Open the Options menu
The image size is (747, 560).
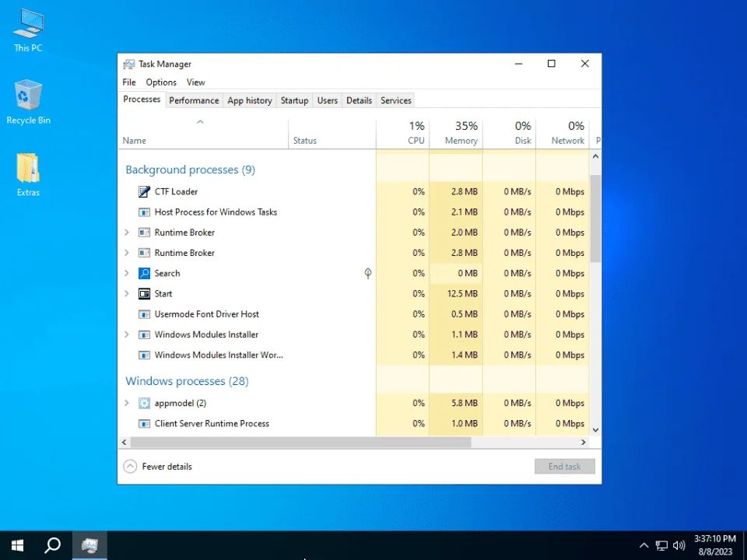(x=161, y=82)
